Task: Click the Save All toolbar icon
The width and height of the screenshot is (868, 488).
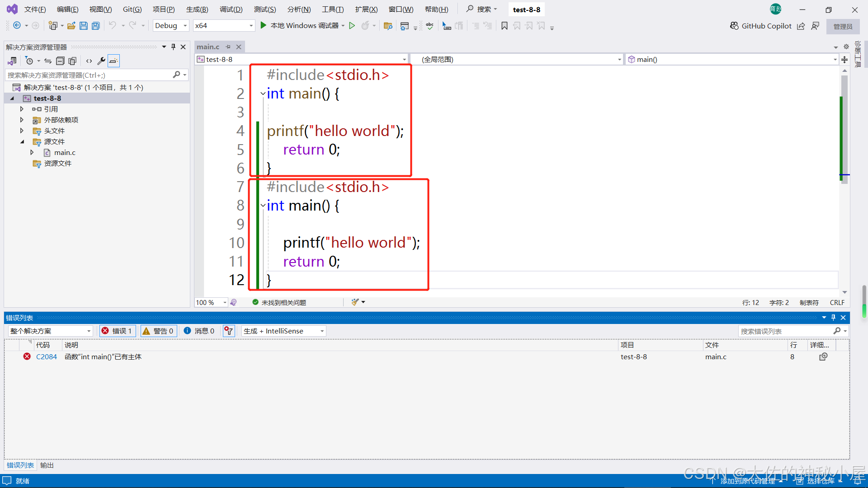Action: coord(96,26)
